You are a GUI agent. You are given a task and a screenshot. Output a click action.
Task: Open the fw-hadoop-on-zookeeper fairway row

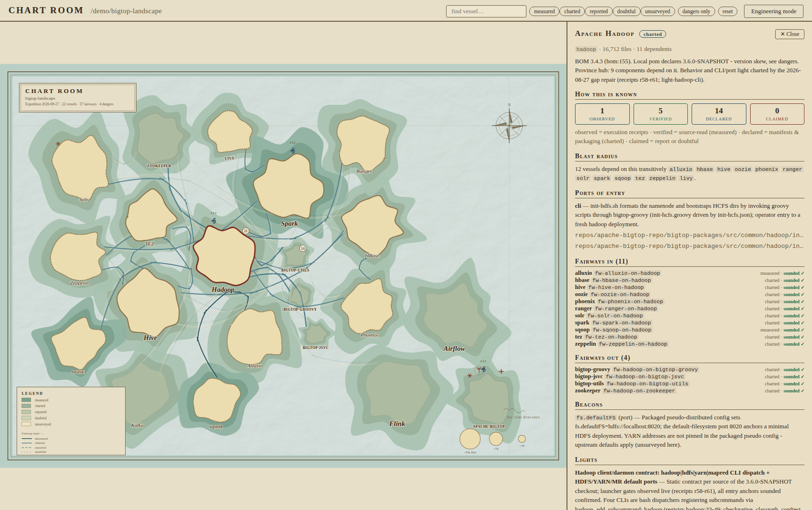coord(689,391)
